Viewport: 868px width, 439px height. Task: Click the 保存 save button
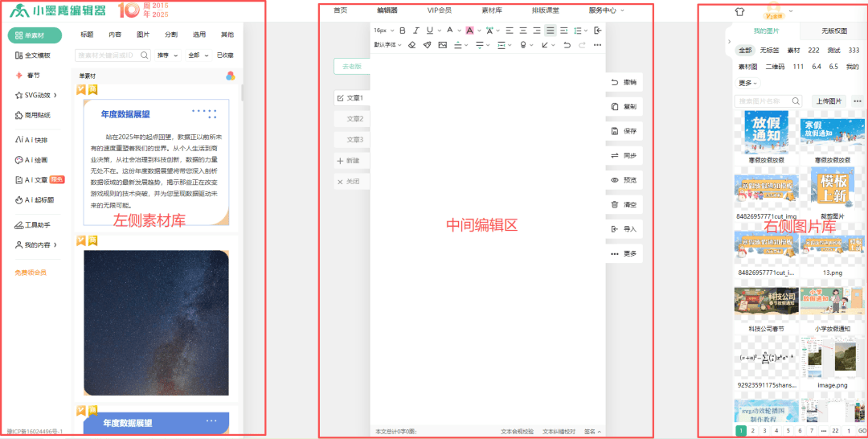click(x=623, y=131)
